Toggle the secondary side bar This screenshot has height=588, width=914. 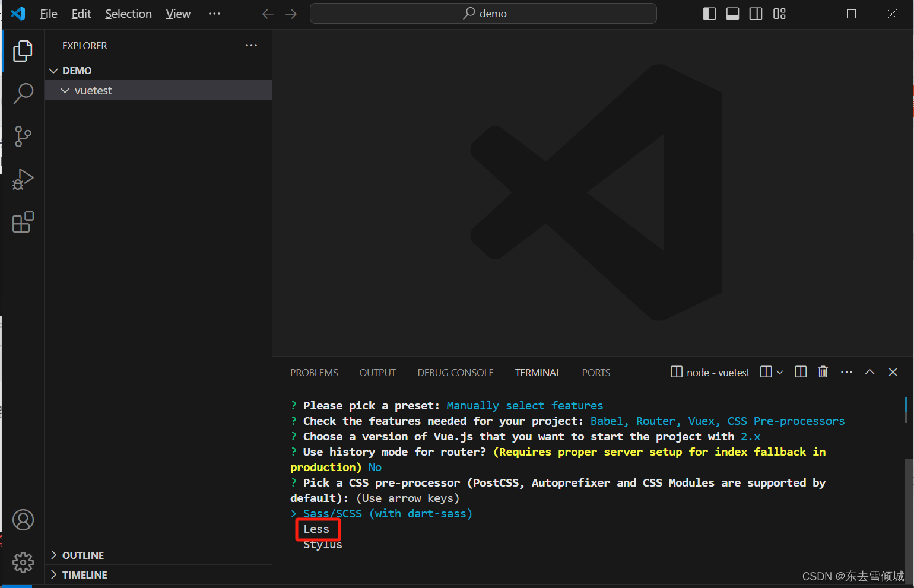point(756,14)
